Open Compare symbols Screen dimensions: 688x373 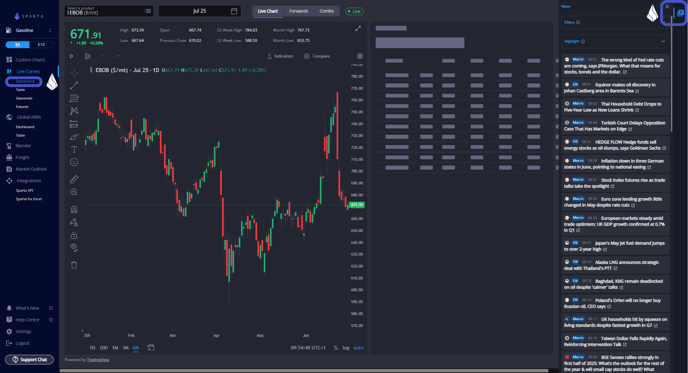(317, 56)
